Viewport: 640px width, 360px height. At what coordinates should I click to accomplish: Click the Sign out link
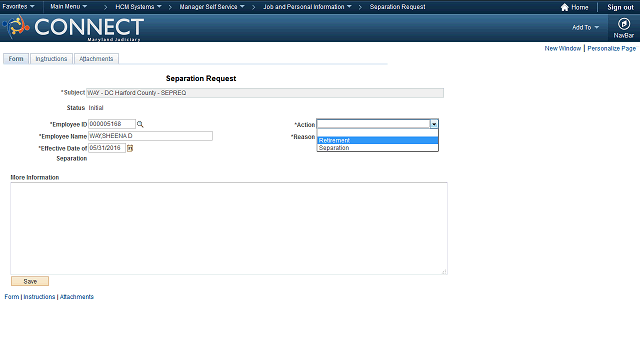click(620, 7)
